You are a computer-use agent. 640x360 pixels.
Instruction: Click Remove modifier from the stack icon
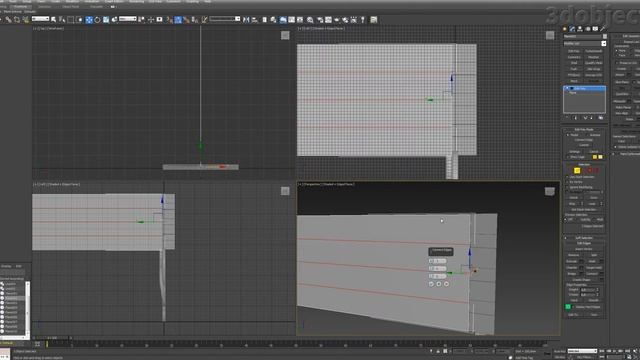pyautogui.click(x=592, y=118)
